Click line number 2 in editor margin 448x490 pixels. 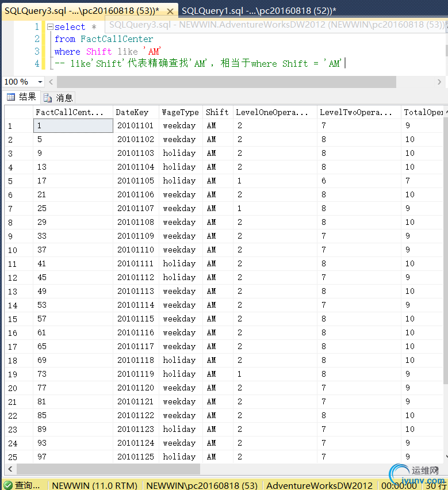click(37, 39)
